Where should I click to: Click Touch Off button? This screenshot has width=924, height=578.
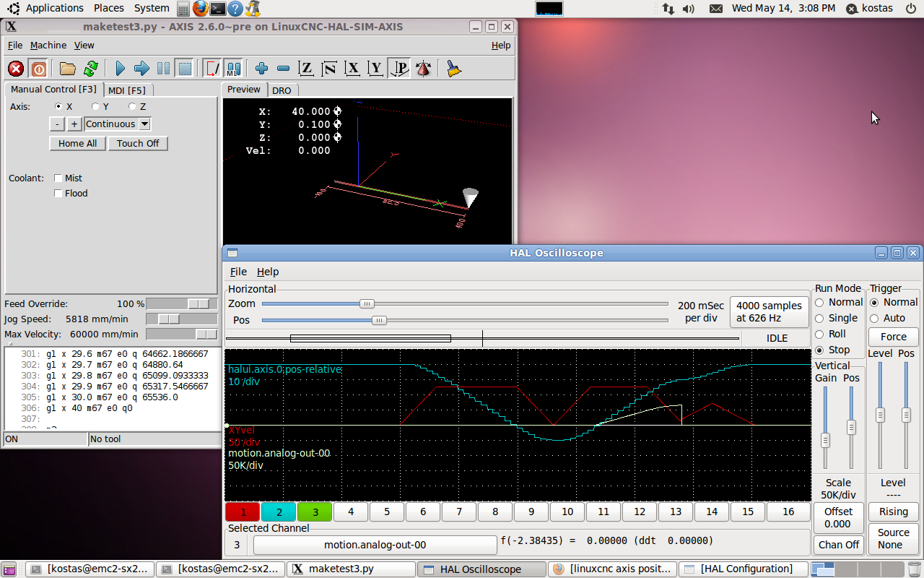click(138, 144)
